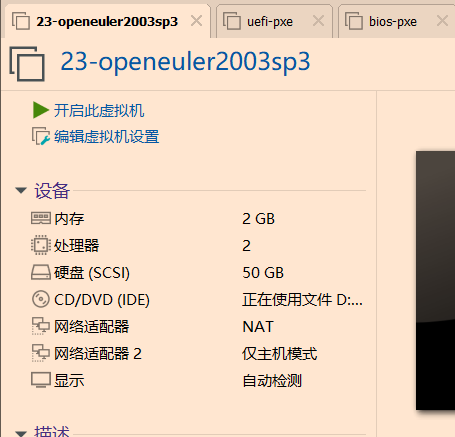Screen dimensions: 455x437
Task: Click the 50 GB hard disk value
Action: (x=263, y=273)
